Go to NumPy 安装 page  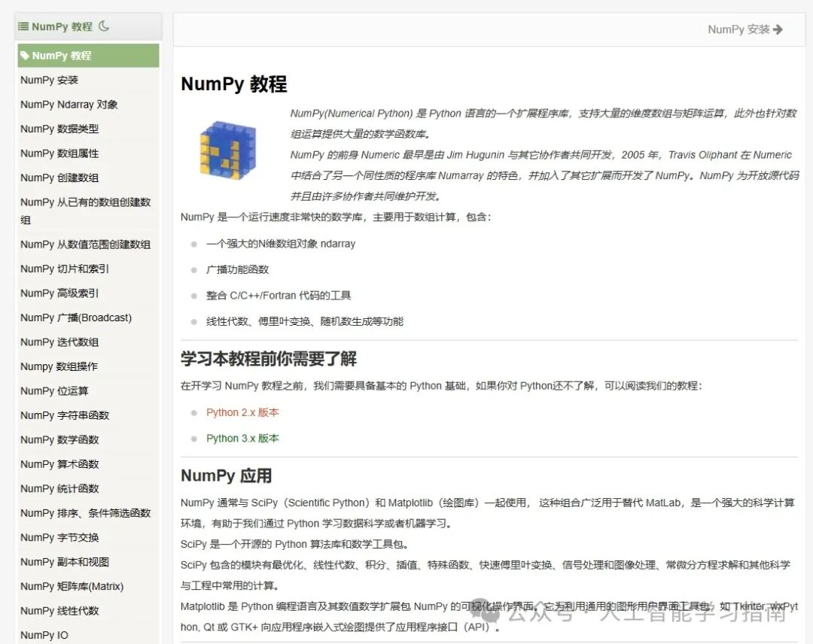(x=49, y=80)
